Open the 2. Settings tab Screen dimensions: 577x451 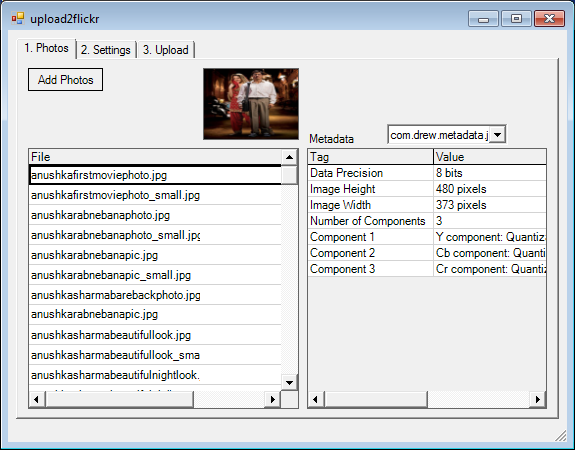pos(106,50)
